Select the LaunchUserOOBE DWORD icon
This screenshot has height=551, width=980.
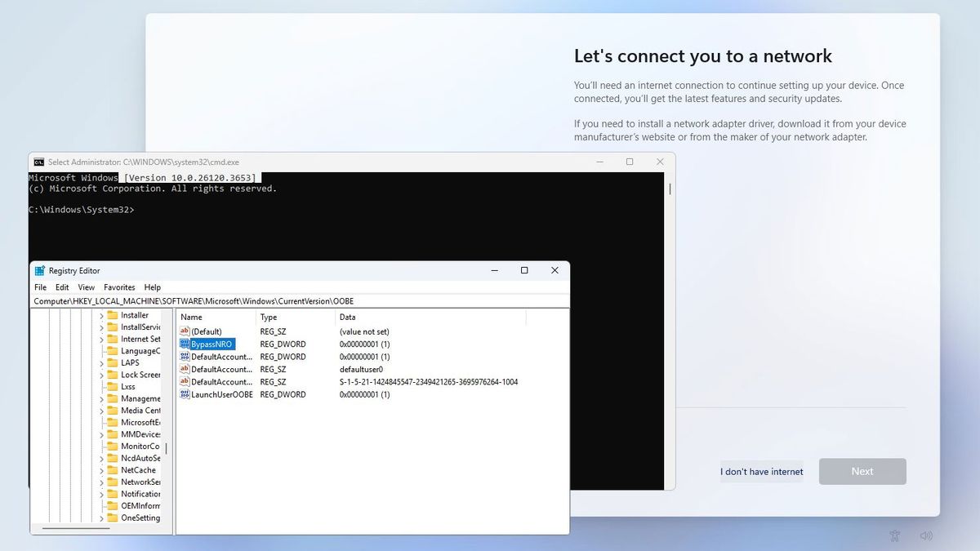click(x=185, y=394)
